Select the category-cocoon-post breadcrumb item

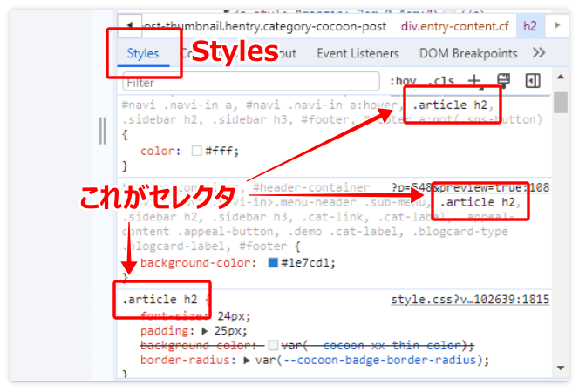pyautogui.click(x=265, y=26)
